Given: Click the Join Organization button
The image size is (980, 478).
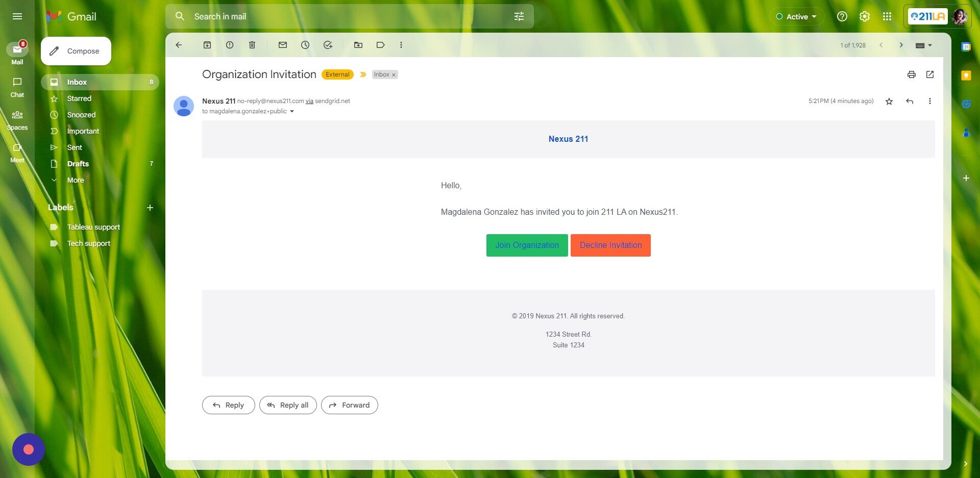Looking at the screenshot, I should point(527,245).
